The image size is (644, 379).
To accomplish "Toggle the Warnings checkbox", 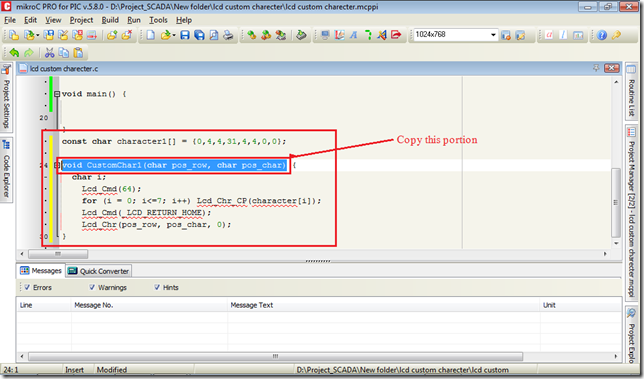I will 92,287.
